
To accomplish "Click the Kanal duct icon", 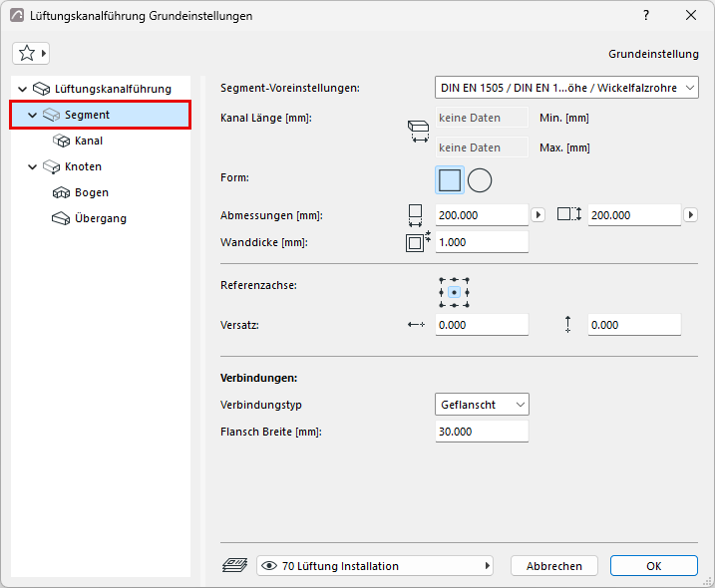I will click(x=61, y=141).
